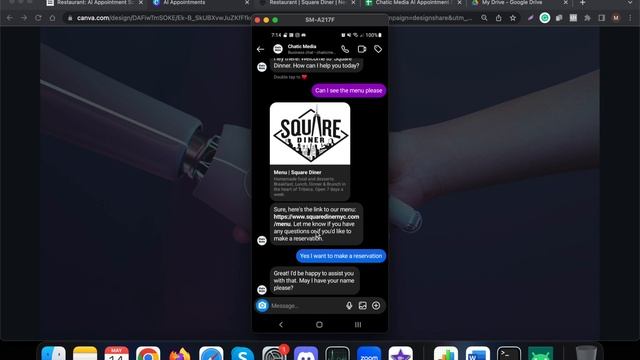Start a voice call with Chatic Media
This screenshot has width=640, height=360.
coord(345,49)
